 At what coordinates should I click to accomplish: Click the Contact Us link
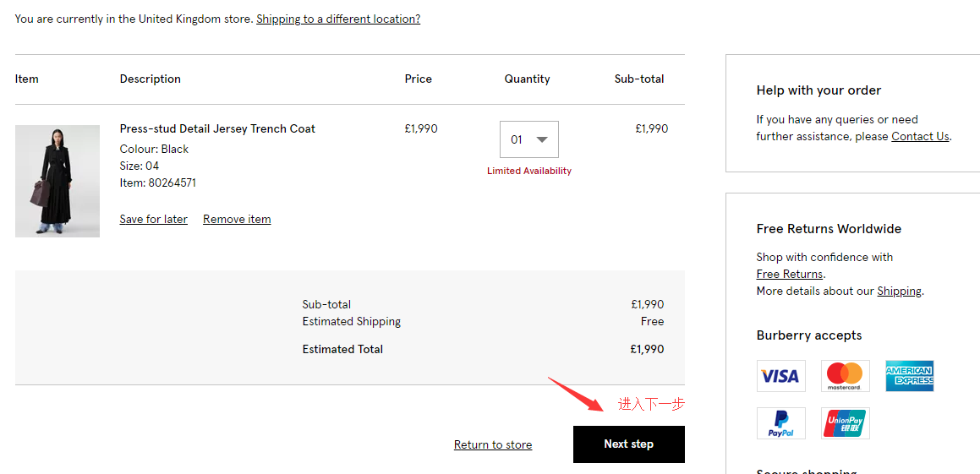pyautogui.click(x=920, y=136)
